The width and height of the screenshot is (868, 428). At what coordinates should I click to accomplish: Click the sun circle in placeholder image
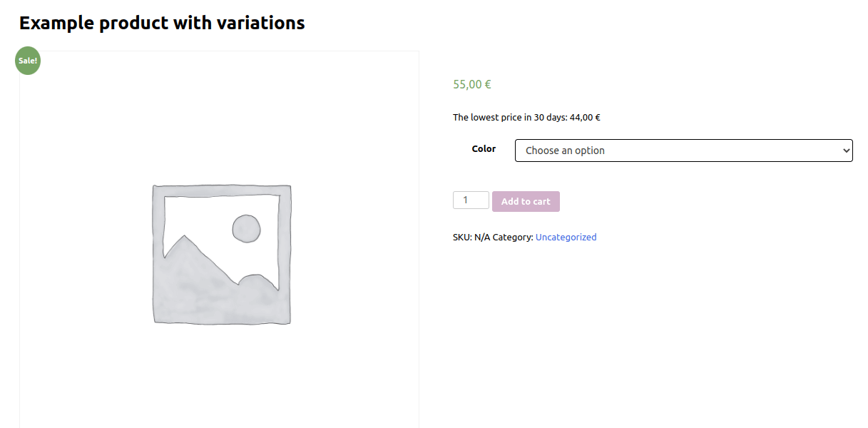click(x=246, y=228)
